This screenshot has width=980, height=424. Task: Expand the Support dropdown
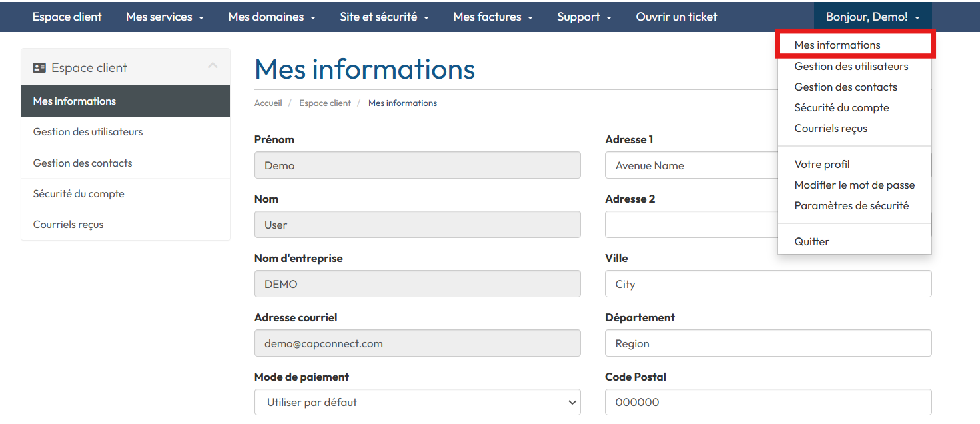584,16
